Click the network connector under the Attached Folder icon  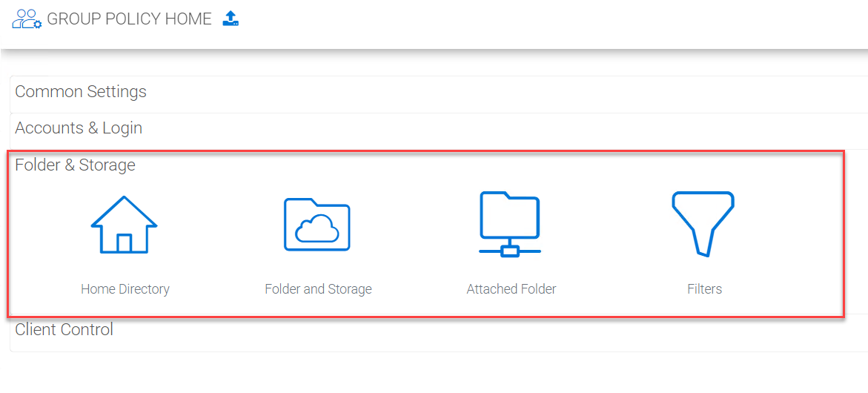click(x=510, y=249)
